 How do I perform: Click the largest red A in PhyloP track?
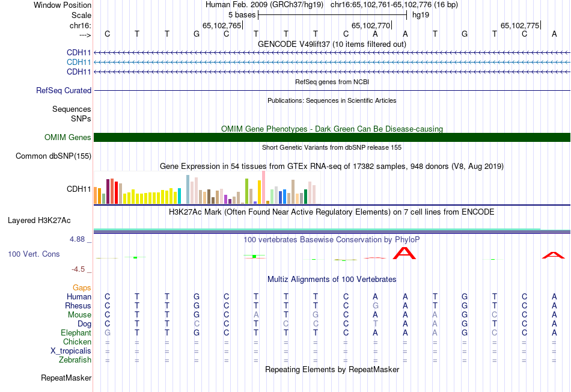click(405, 253)
